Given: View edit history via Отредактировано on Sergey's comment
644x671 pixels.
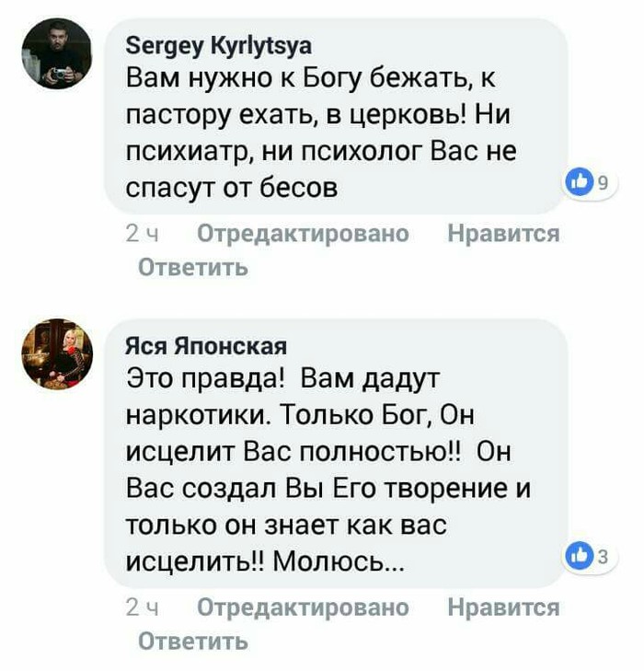Looking at the screenshot, I should [304, 234].
